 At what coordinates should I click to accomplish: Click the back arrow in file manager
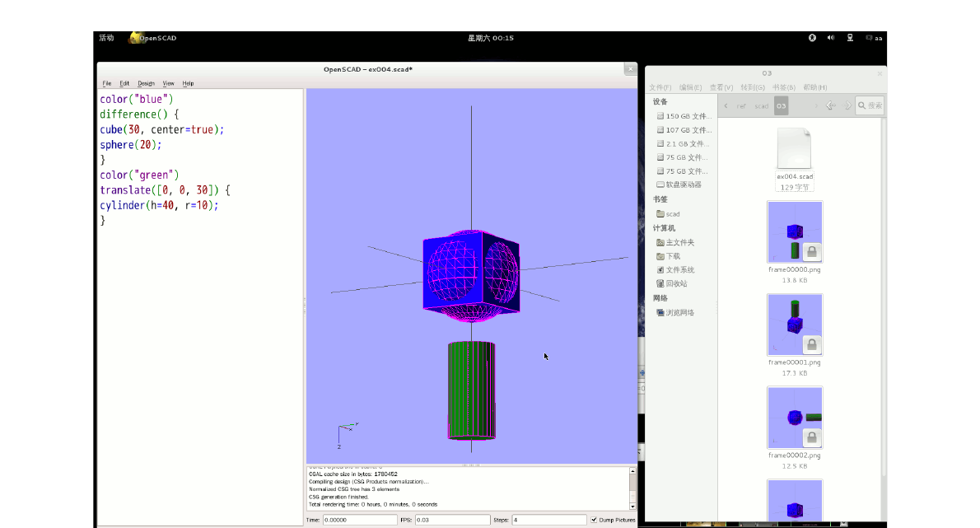[831, 105]
